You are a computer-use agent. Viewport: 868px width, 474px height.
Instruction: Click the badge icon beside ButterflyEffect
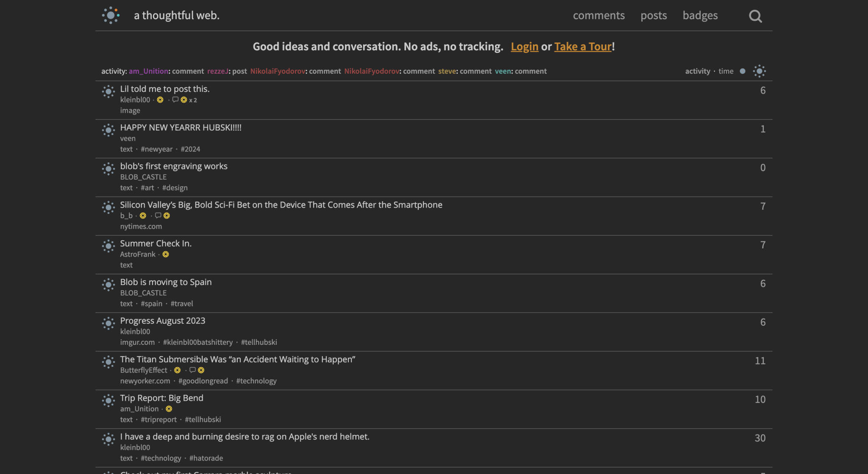tap(177, 370)
